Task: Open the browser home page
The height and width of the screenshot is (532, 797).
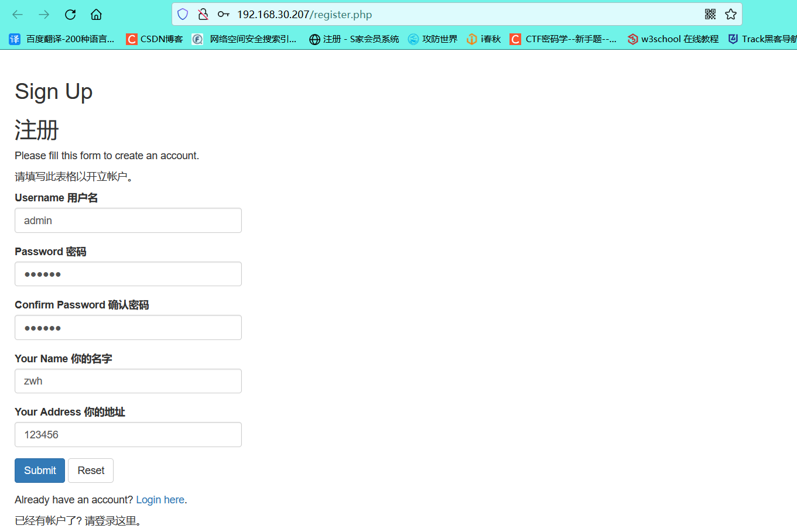Action: (97, 15)
